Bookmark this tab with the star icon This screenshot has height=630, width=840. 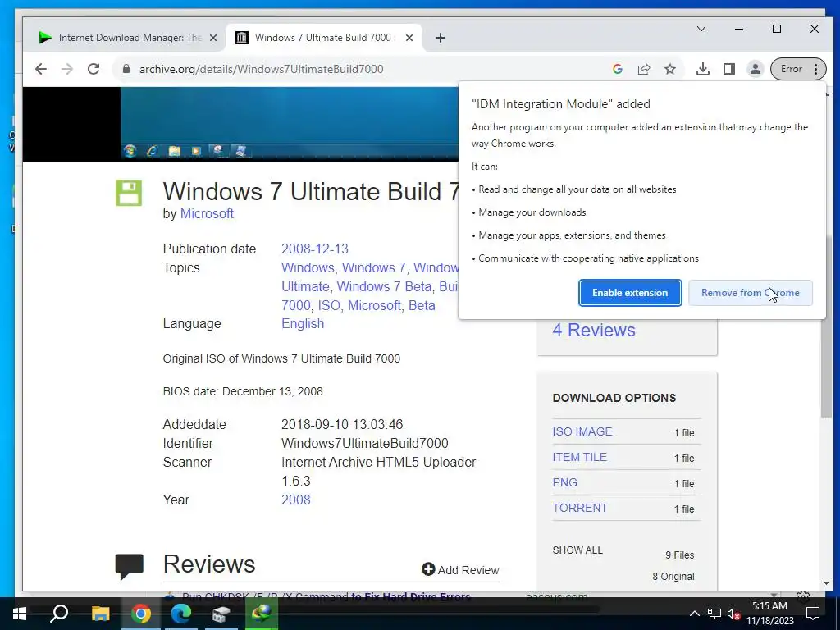click(x=669, y=69)
